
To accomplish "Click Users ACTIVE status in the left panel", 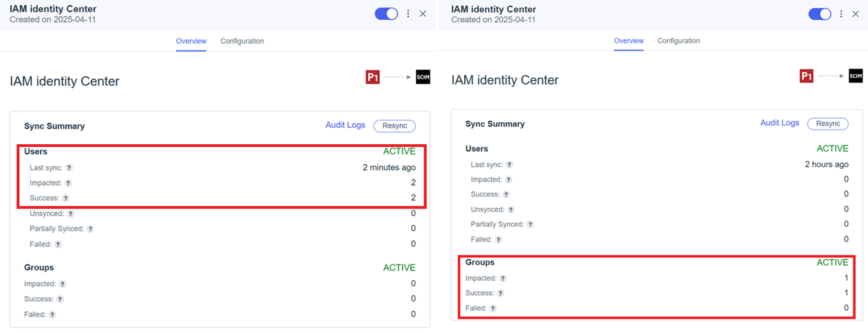I will (399, 151).
